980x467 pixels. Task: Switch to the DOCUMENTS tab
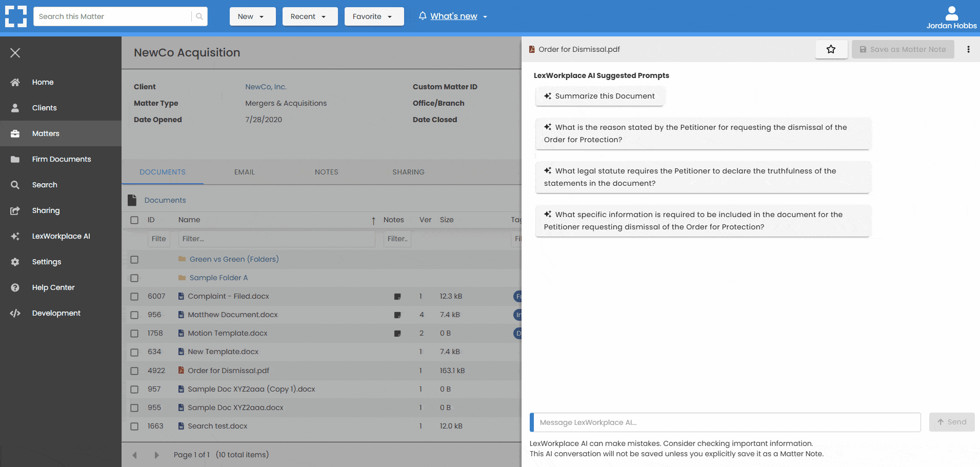coord(163,172)
